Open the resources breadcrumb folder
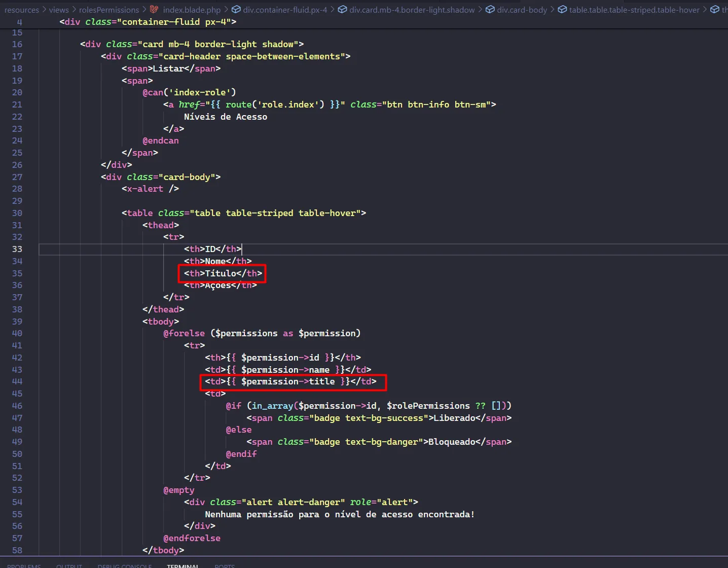The width and height of the screenshot is (728, 568). click(x=22, y=10)
